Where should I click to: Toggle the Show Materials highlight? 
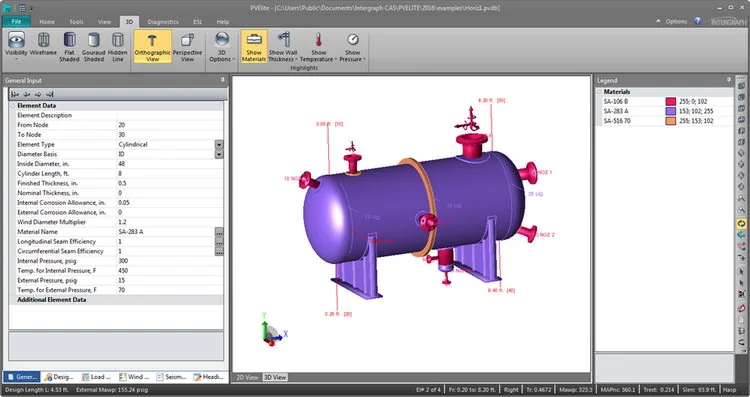pyautogui.click(x=254, y=46)
